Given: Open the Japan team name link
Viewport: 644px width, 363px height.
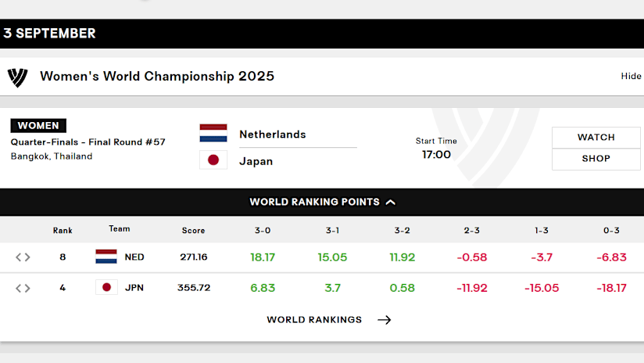Looking at the screenshot, I should [x=256, y=161].
